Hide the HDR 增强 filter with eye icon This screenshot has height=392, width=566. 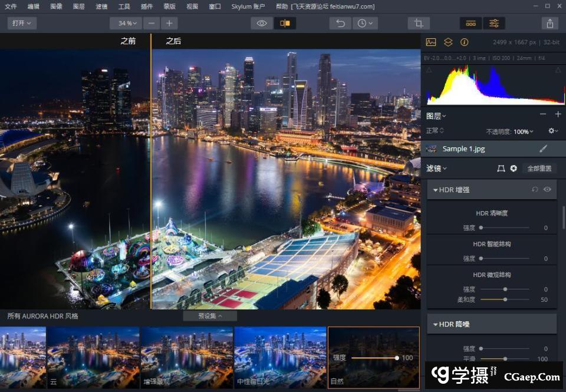click(547, 190)
